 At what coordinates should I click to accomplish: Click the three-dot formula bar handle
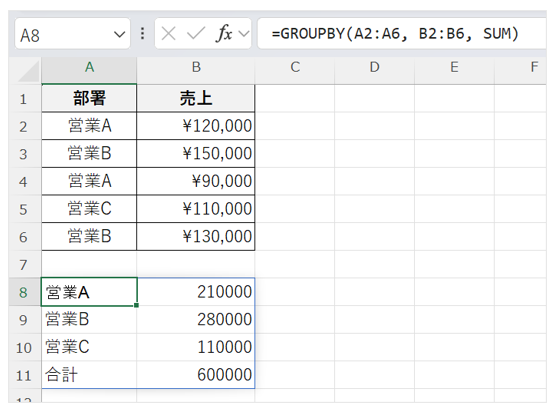pyautogui.click(x=142, y=34)
